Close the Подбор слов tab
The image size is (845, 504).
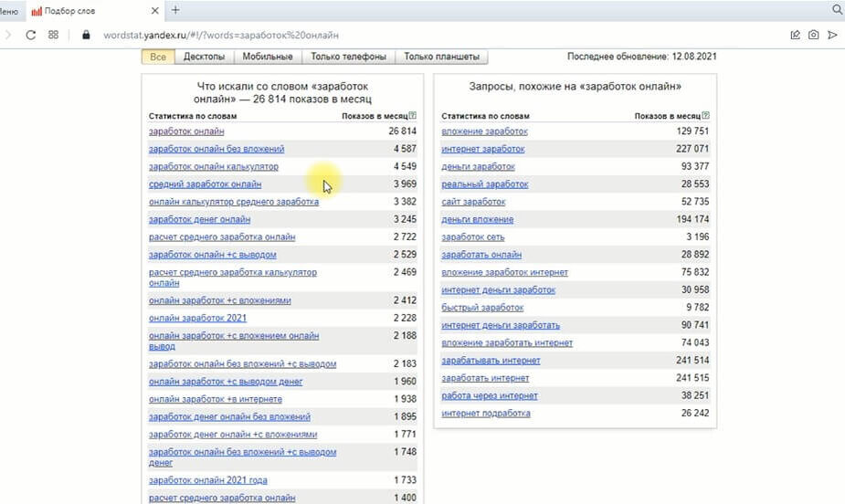click(155, 10)
